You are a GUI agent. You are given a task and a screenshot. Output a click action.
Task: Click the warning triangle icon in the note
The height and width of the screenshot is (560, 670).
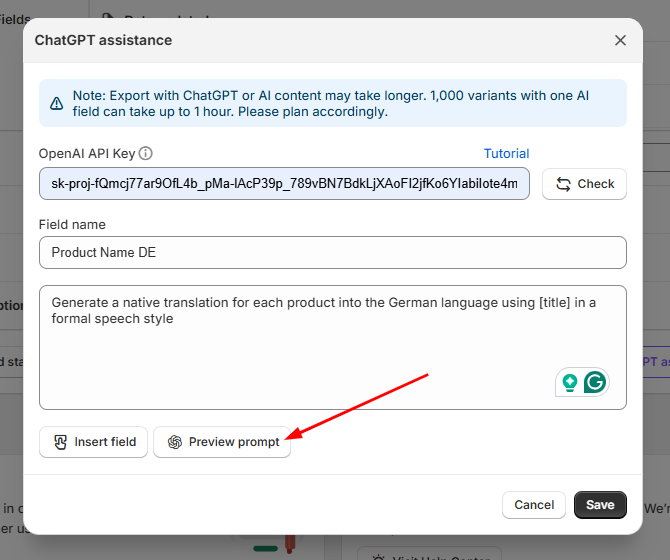pos(56,103)
